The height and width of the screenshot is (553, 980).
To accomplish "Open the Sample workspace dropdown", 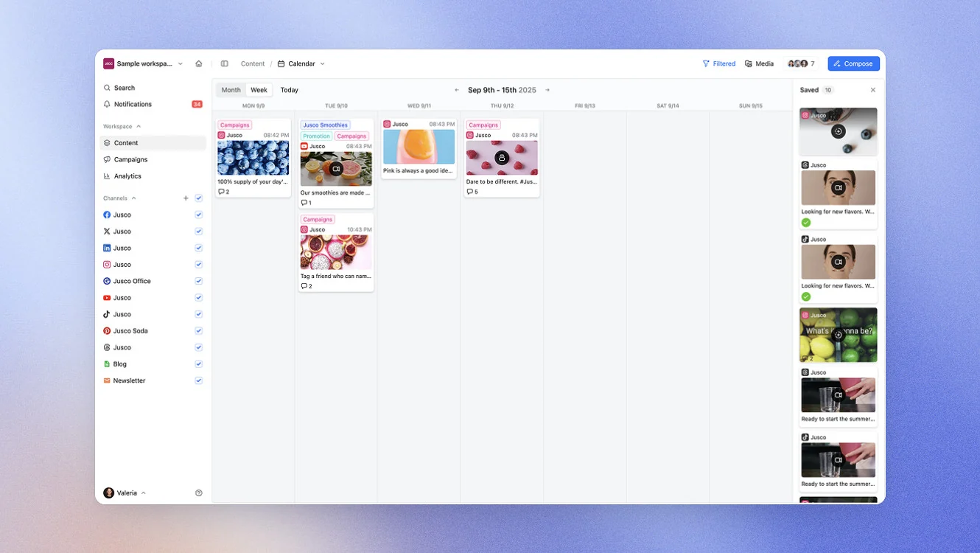I will click(143, 63).
